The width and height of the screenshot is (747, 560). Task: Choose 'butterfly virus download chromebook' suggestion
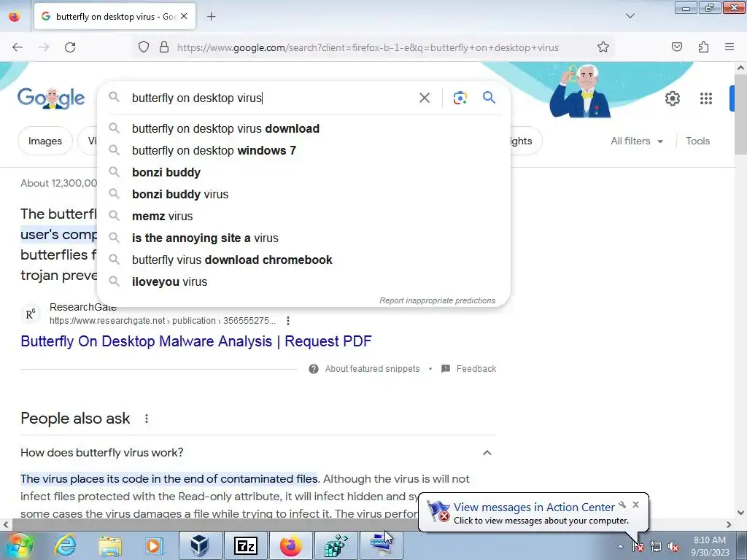click(x=303, y=260)
